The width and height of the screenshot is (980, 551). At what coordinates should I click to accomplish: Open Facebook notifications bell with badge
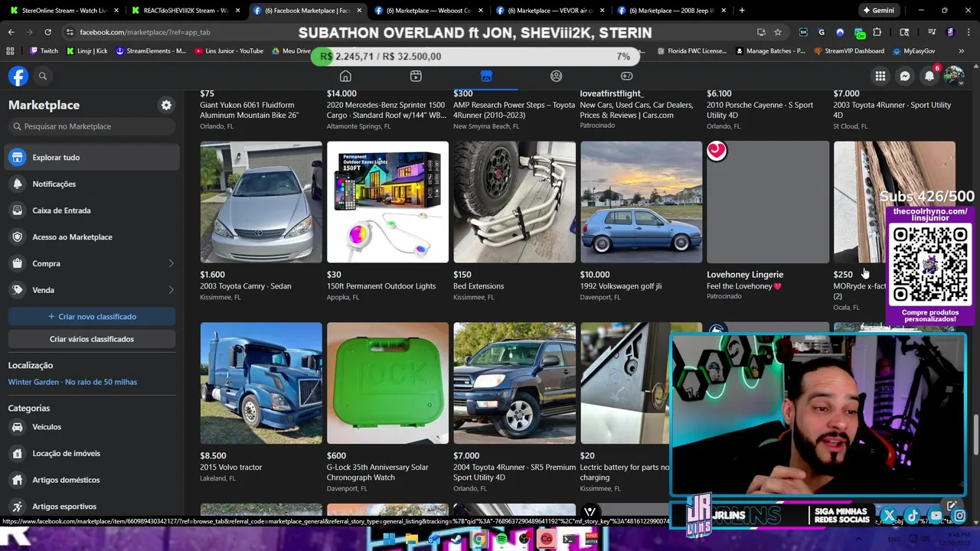(929, 76)
